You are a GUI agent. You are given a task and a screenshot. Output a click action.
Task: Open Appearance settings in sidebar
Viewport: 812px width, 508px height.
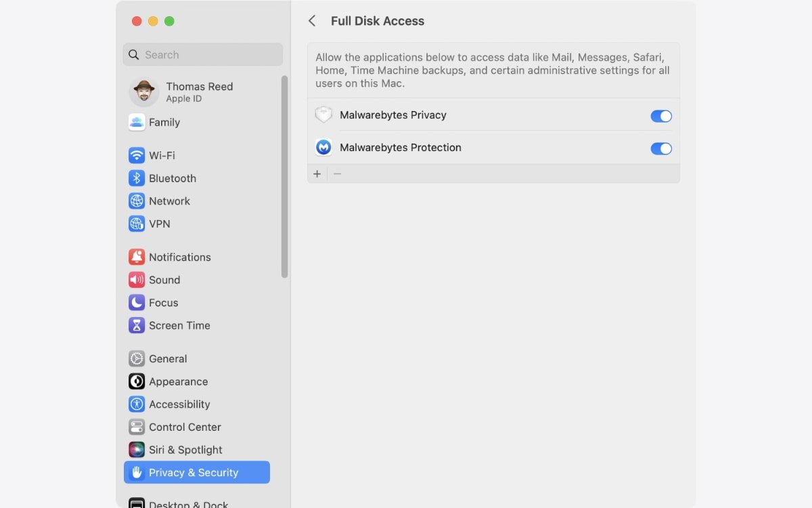point(178,382)
